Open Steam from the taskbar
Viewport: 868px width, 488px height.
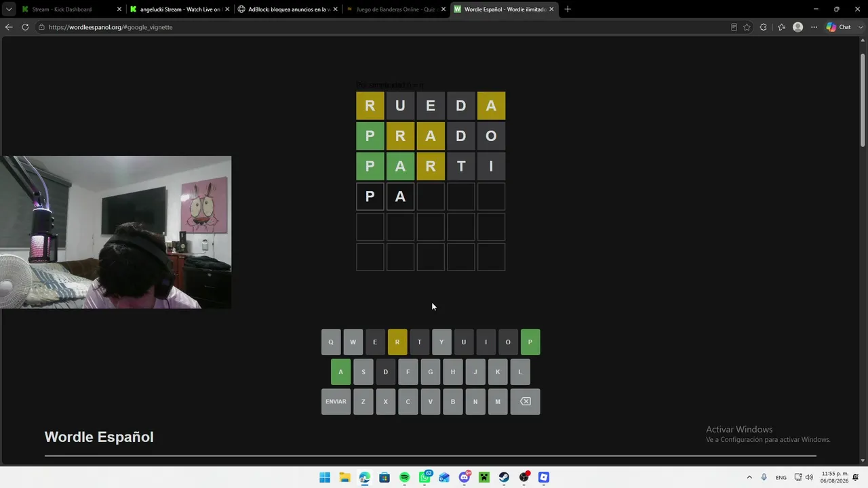(x=504, y=477)
